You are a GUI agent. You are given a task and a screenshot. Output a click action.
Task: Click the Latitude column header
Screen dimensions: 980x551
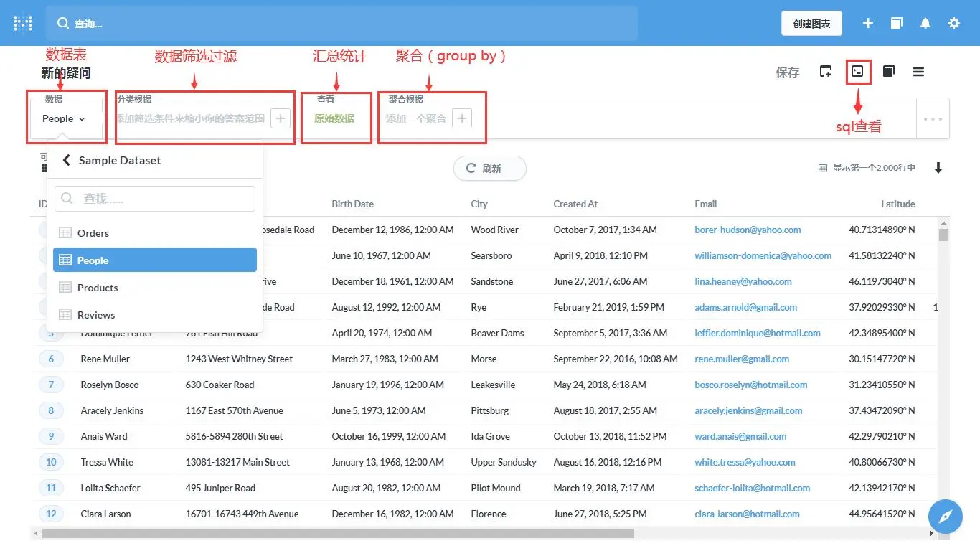pos(898,204)
